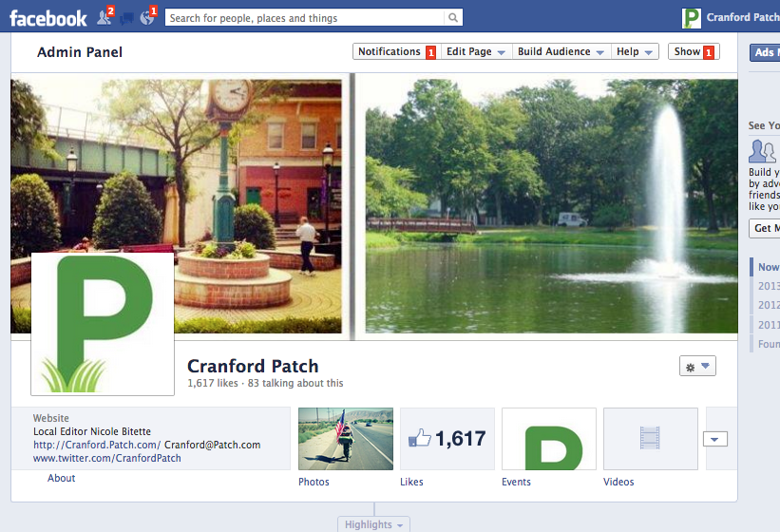Image resolution: width=780 pixels, height=532 pixels.
Task: Click the Ads Manager button
Action: [x=765, y=52]
